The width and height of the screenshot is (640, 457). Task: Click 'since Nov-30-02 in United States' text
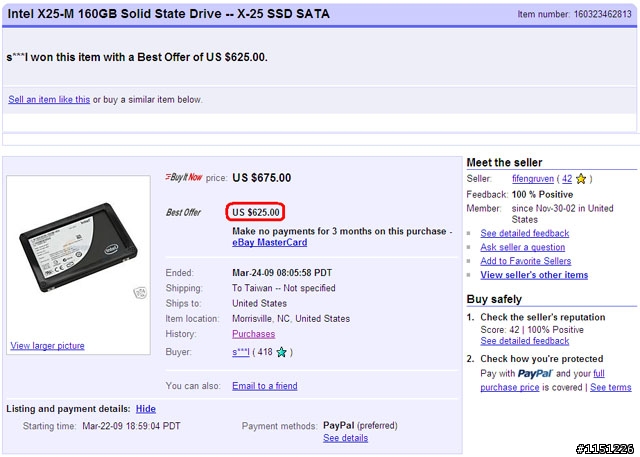pyautogui.click(x=562, y=214)
